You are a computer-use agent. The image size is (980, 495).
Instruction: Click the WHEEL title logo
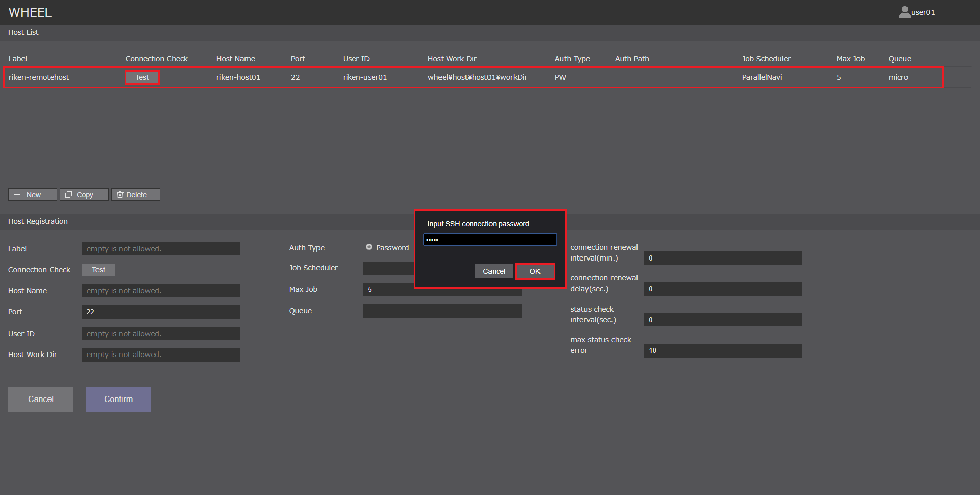point(30,12)
